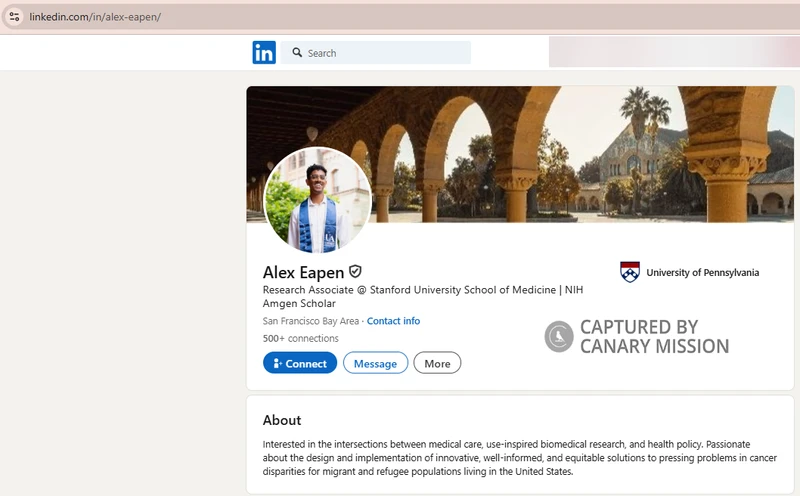800x496 pixels.
Task: Click the Research Associate headline text
Action: pos(423,296)
